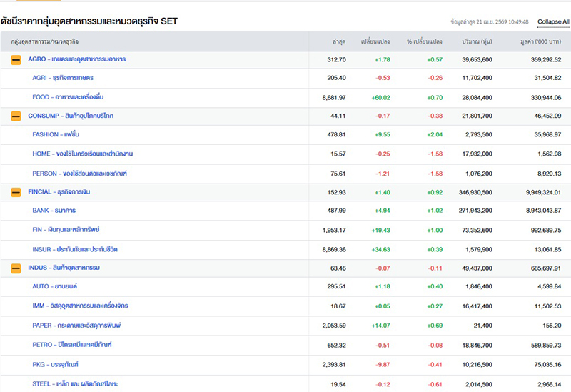
Task: Click the ล่าสุด column header
Action: pyautogui.click(x=338, y=42)
